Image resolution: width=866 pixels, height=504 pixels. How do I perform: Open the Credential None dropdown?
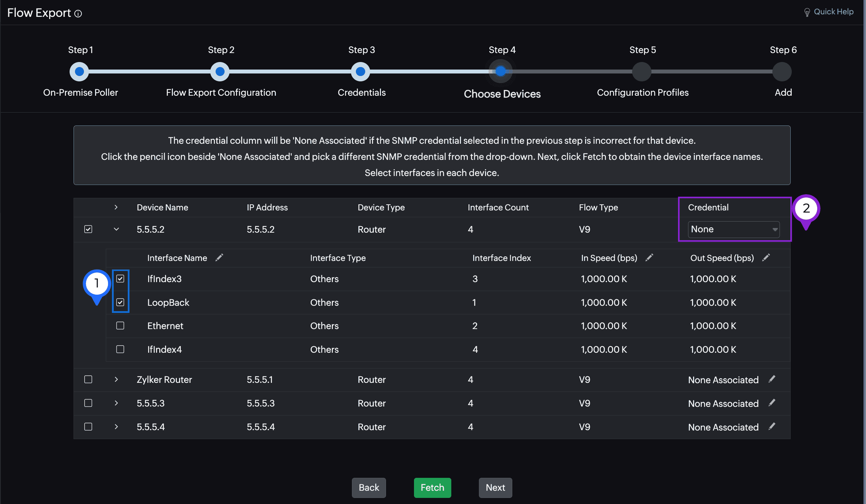point(734,229)
